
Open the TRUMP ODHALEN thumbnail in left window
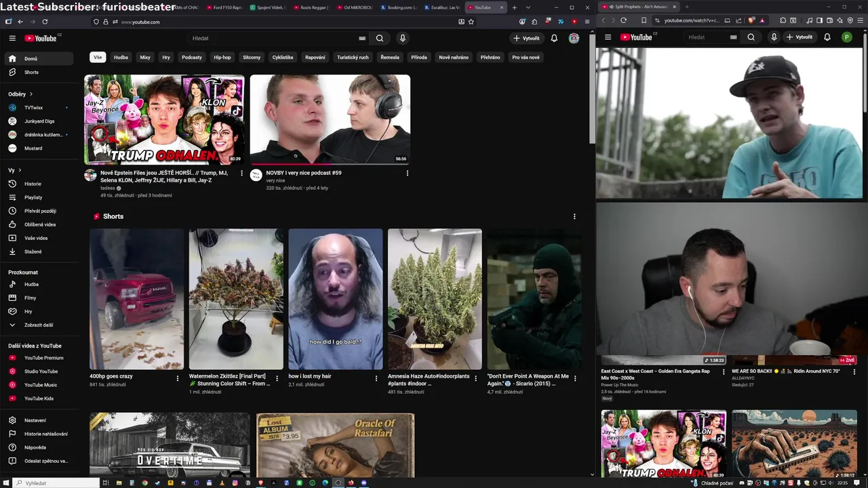tap(164, 120)
